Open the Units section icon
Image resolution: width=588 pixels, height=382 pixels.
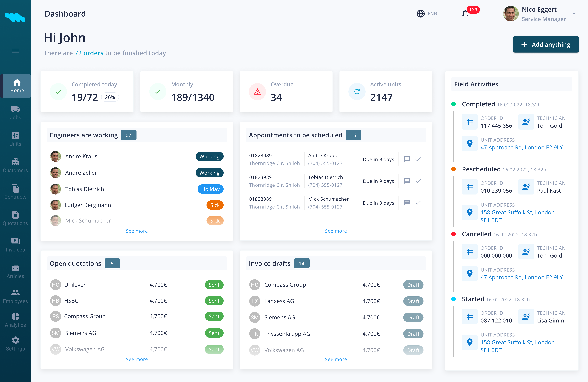point(15,135)
